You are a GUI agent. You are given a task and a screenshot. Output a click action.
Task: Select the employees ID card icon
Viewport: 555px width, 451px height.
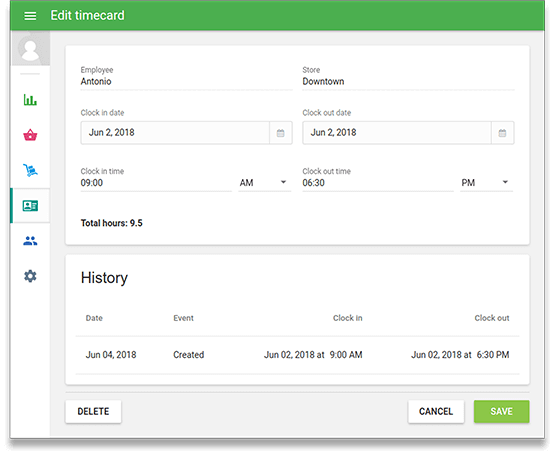coord(30,206)
